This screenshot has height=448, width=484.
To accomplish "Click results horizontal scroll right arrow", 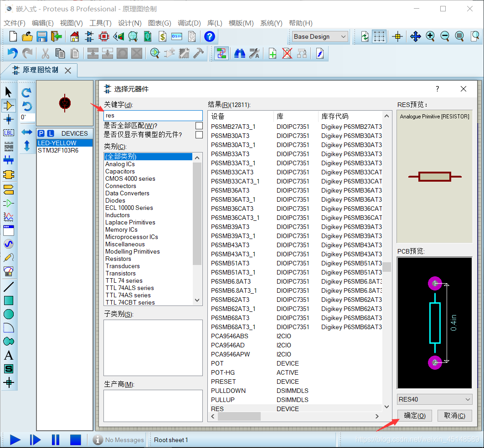I will click(x=377, y=416).
